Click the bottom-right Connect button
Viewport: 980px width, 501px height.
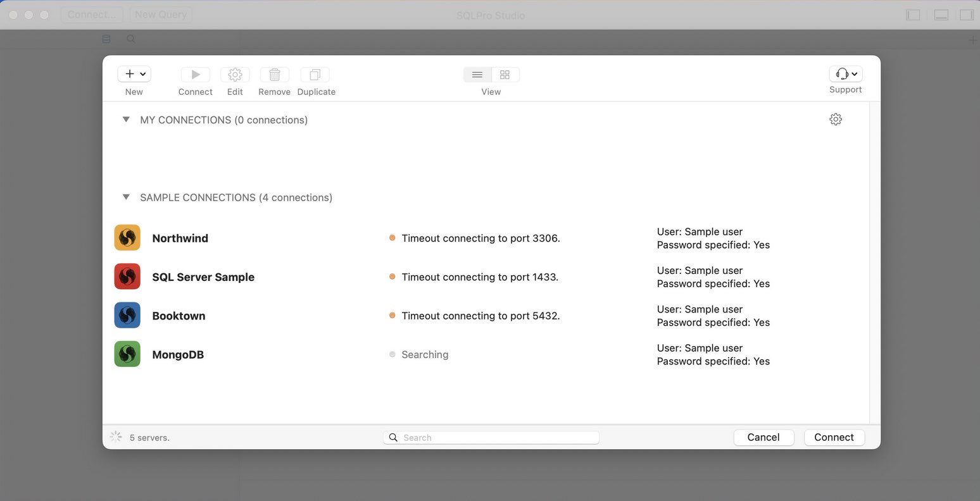coord(834,437)
